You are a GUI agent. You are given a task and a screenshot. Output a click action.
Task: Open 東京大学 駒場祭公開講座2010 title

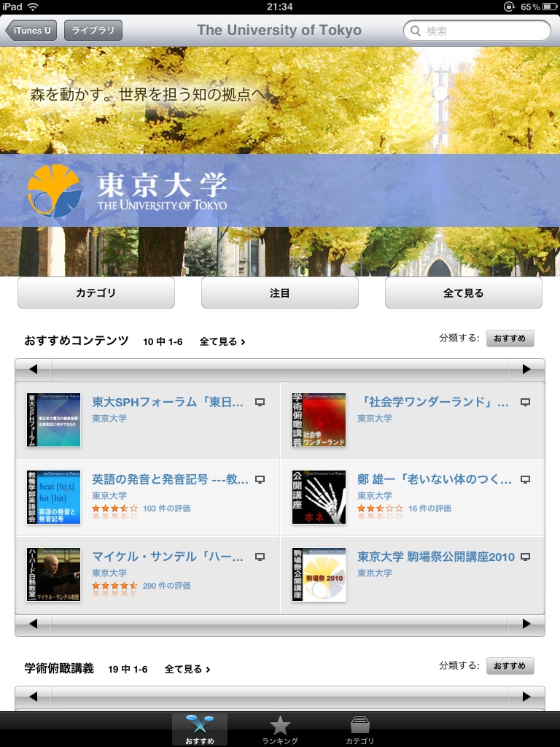click(x=436, y=557)
